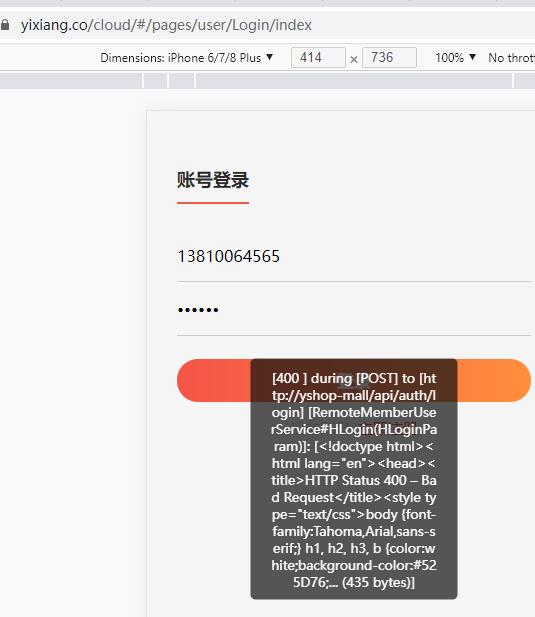535x617 pixels.
Task: Edit the height field showing 736
Action: point(389,57)
